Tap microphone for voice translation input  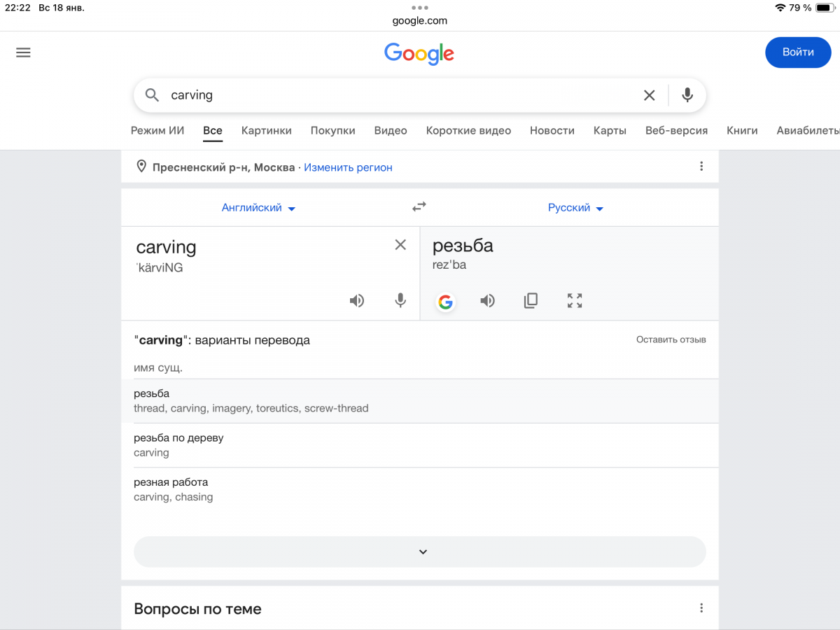(x=400, y=301)
